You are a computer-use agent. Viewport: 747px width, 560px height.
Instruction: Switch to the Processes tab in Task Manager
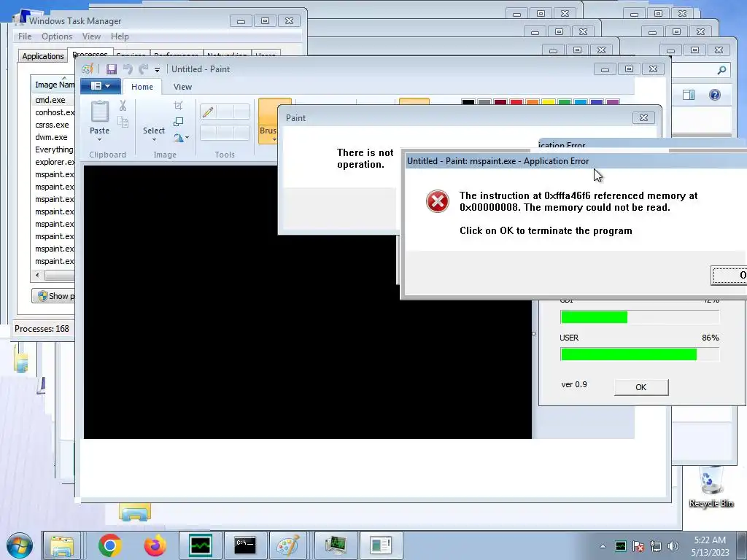tap(90, 54)
